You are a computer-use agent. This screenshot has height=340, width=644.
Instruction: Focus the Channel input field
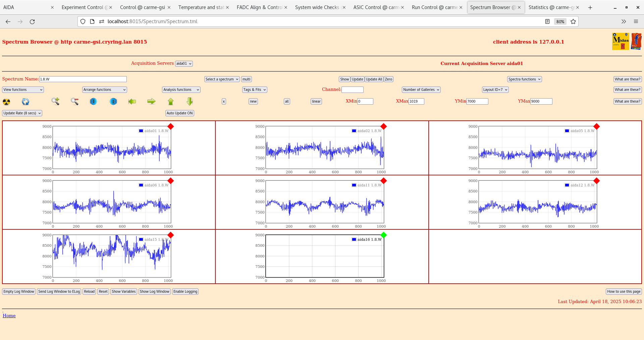pyautogui.click(x=353, y=90)
